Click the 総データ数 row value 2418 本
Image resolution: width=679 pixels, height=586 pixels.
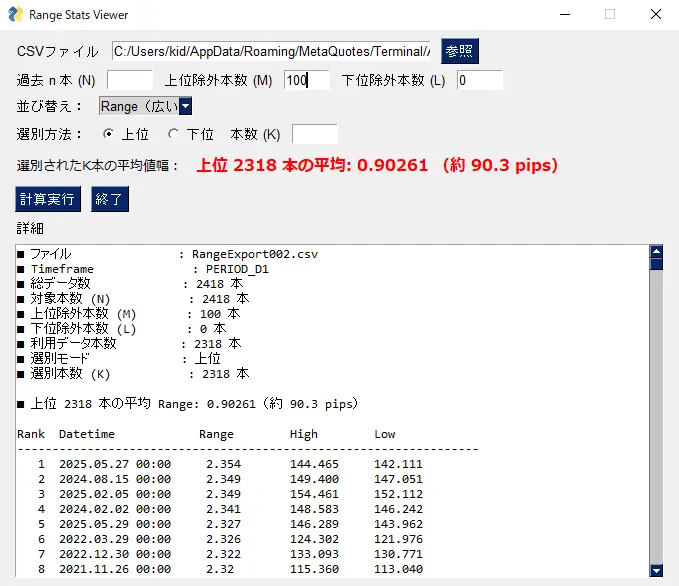tap(220, 284)
